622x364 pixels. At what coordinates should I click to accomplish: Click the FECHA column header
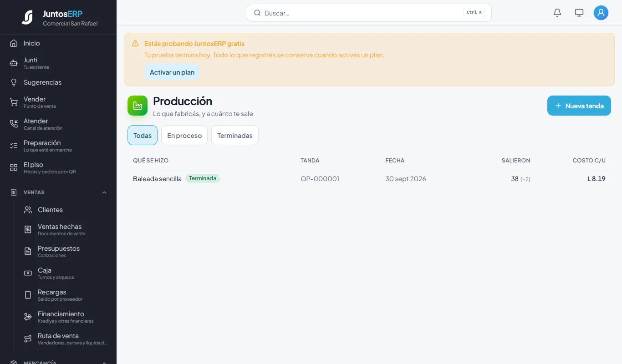point(395,160)
